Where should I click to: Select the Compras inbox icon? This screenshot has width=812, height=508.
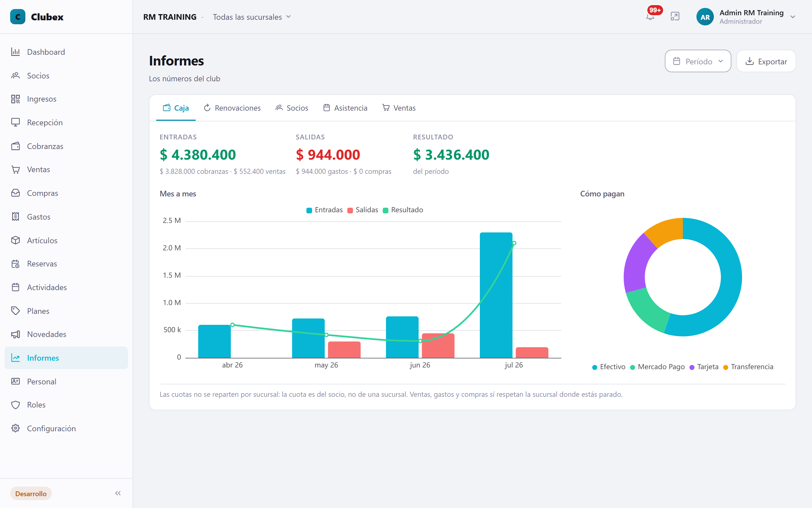16,193
